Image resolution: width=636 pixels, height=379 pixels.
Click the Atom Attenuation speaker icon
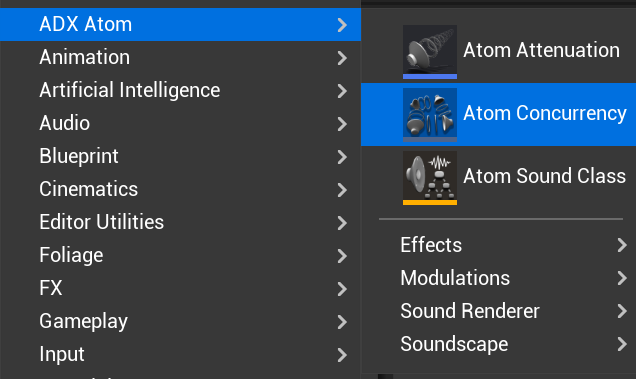430,52
